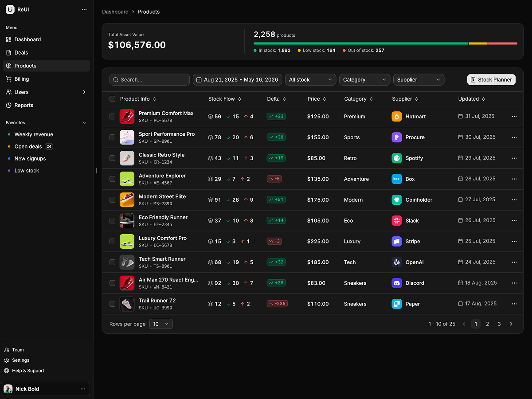The width and height of the screenshot is (532, 399).
Task: Check the Modern Street Elite row checkbox
Action: point(112,200)
